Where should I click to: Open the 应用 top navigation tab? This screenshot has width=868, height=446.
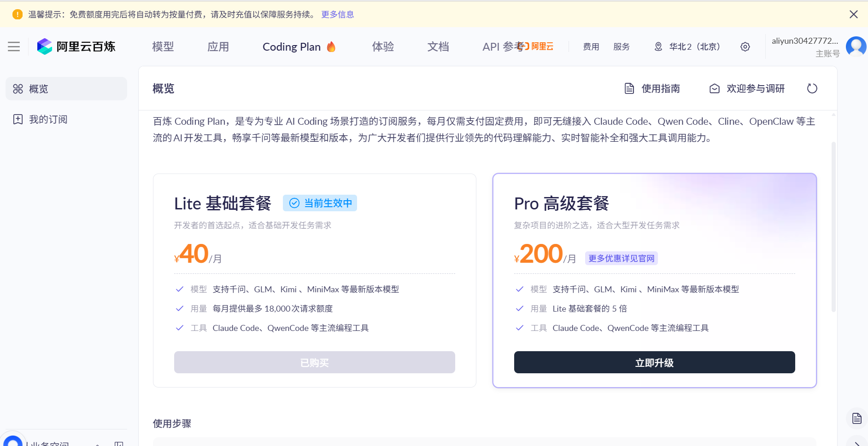(218, 46)
